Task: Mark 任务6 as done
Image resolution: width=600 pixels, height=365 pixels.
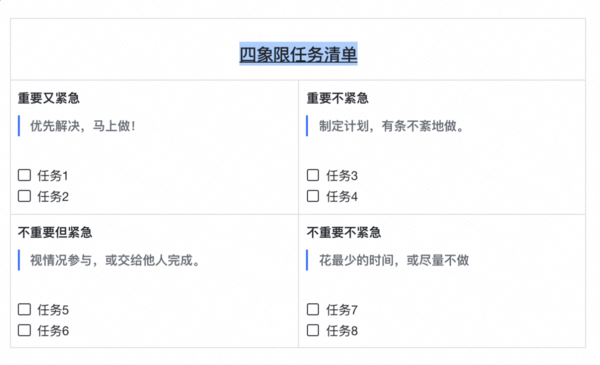Action: click(x=24, y=330)
